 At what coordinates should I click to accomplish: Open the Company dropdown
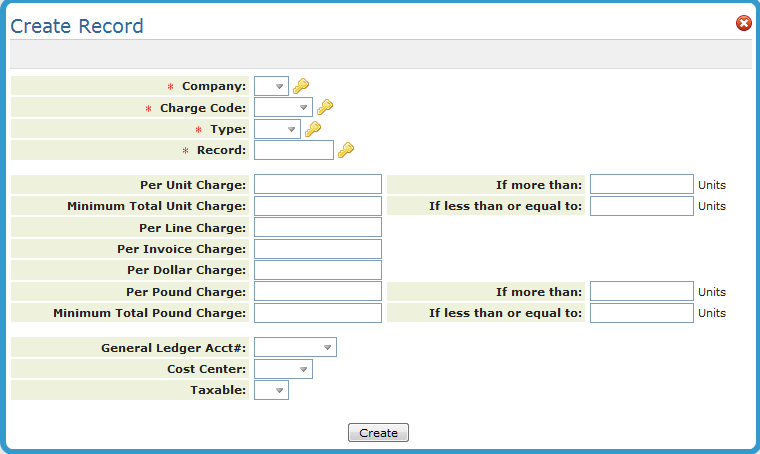[272, 86]
